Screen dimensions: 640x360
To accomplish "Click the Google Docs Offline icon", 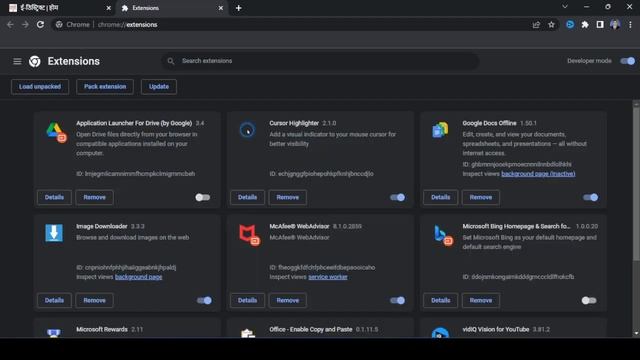I will point(440,130).
